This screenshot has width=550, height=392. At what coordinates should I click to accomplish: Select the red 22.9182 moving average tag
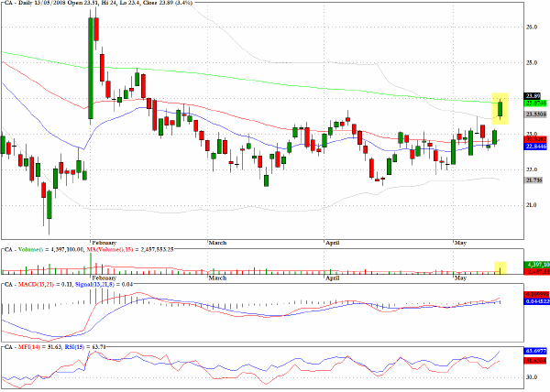click(535, 139)
